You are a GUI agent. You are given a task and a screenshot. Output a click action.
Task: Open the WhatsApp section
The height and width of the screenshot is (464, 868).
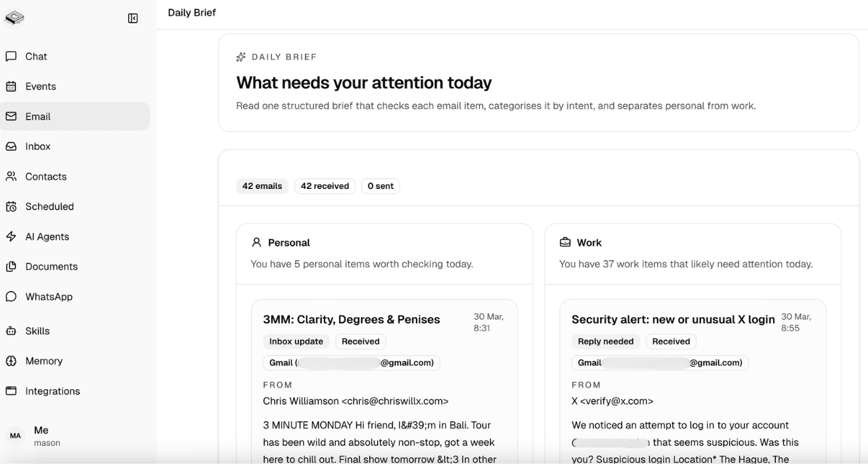pyautogui.click(x=49, y=297)
